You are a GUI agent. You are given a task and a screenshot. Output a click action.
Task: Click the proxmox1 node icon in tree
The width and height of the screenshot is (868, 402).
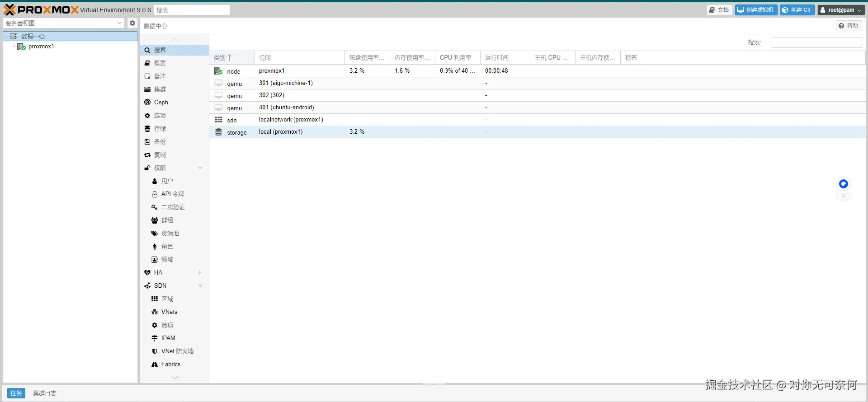[x=21, y=47]
